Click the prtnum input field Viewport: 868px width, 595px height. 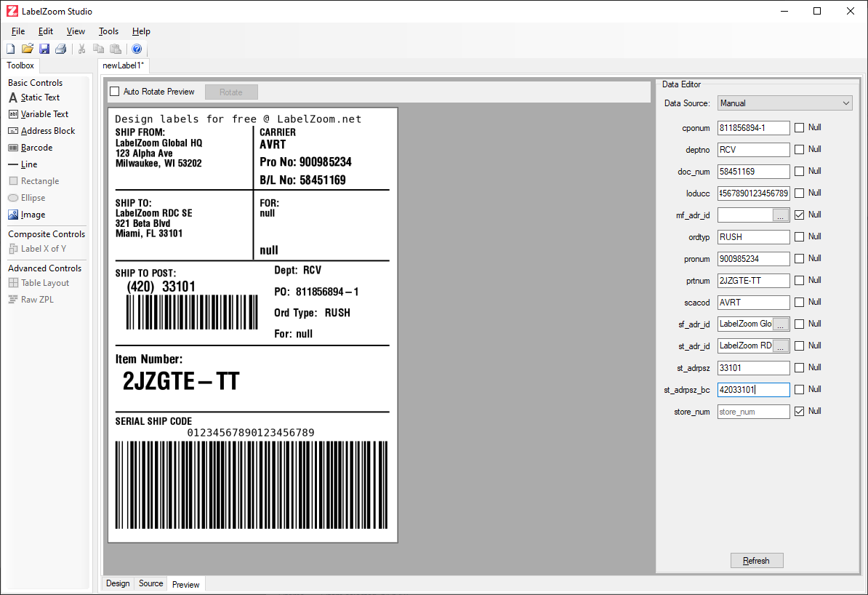pos(753,280)
